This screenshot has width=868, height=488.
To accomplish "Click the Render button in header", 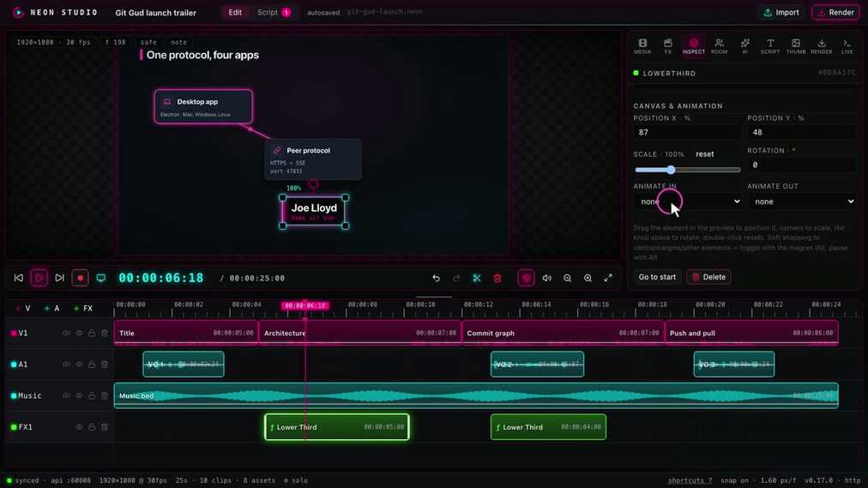I will click(x=836, y=12).
